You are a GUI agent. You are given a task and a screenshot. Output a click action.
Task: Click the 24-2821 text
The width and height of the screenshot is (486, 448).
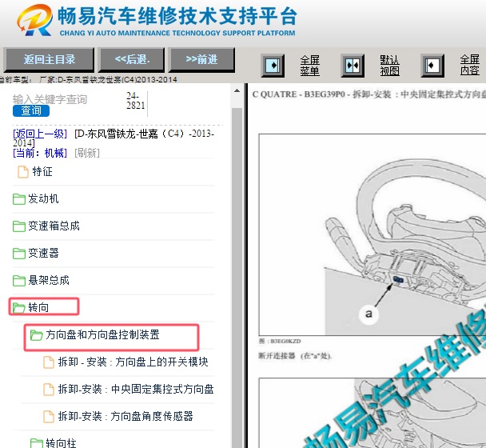click(135, 101)
